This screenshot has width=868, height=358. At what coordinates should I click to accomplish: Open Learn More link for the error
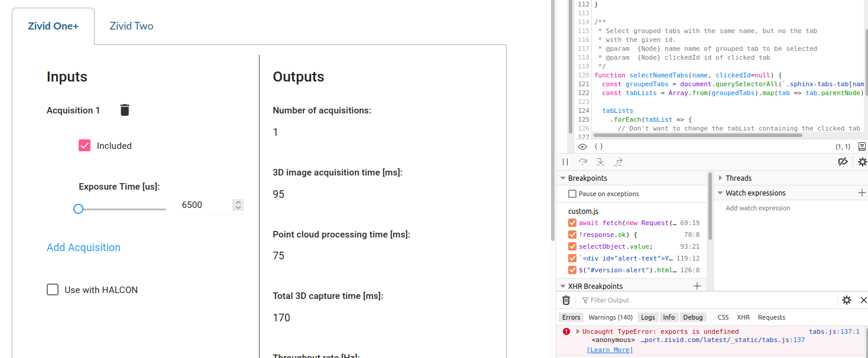click(610, 350)
